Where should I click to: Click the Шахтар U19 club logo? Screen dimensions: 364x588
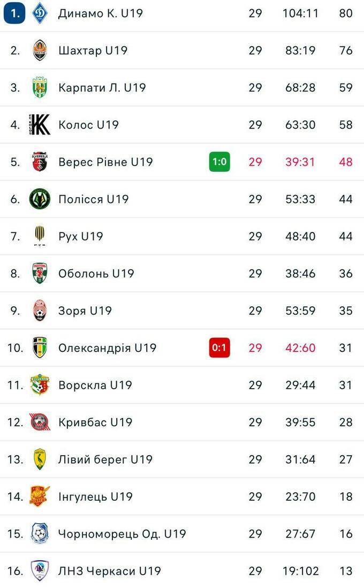[40, 50]
